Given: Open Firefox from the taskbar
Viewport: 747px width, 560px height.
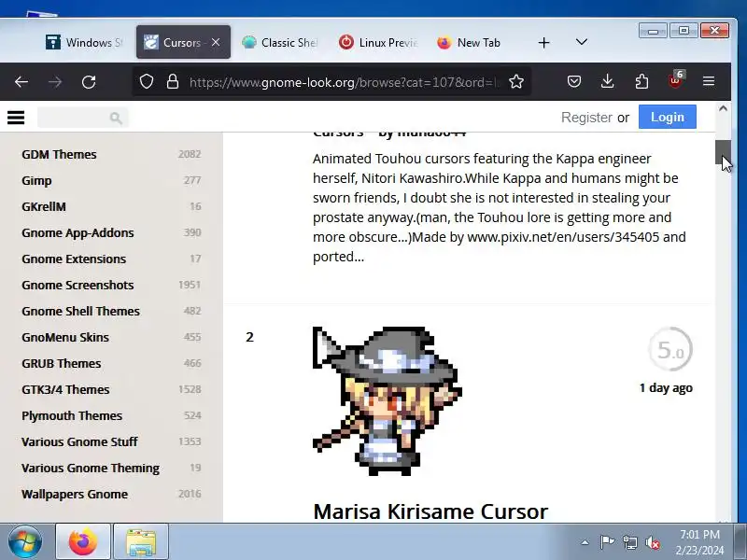Looking at the screenshot, I should pyautogui.click(x=83, y=542).
